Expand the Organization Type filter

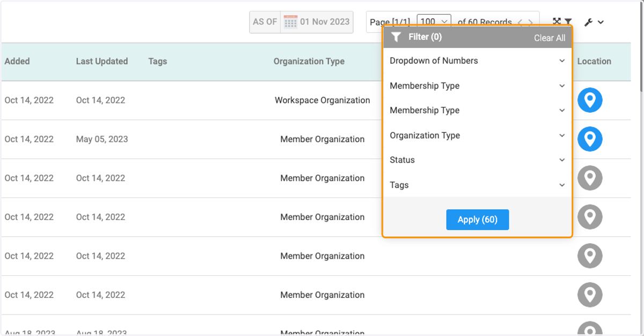coord(478,135)
